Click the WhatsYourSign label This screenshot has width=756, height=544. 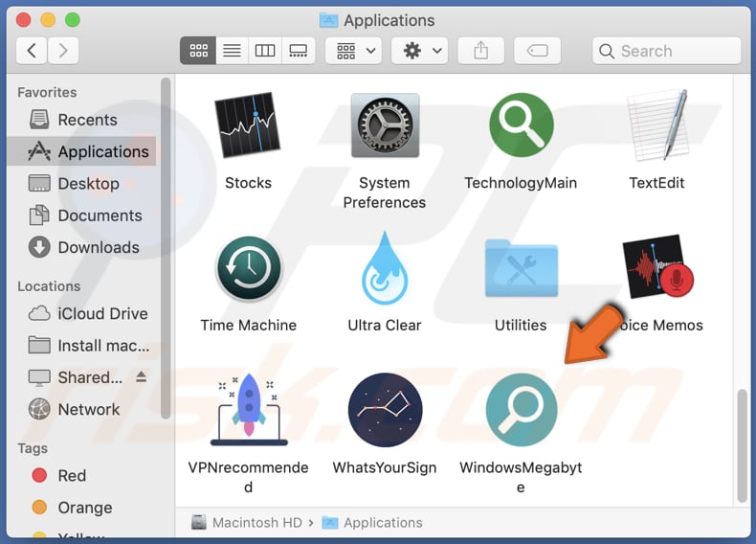pos(385,467)
